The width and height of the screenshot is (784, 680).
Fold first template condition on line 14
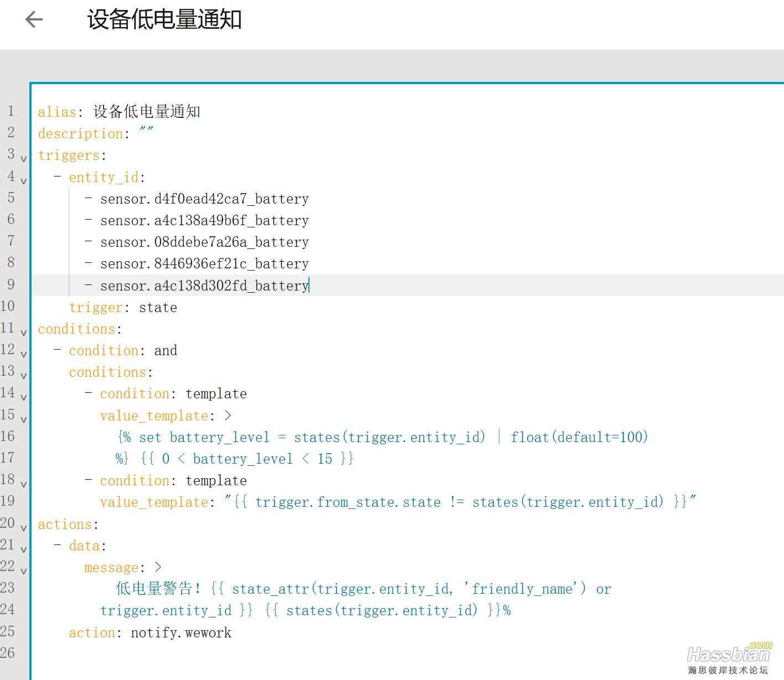(23, 397)
